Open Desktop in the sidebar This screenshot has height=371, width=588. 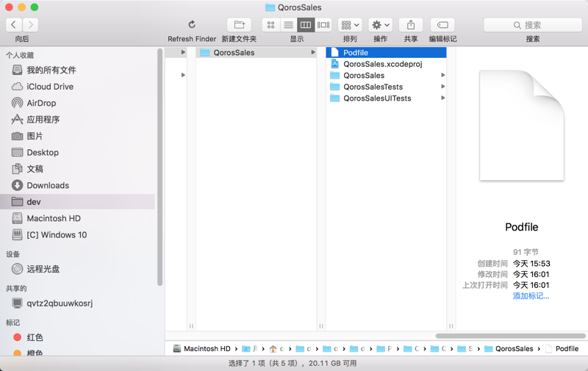[x=43, y=153]
